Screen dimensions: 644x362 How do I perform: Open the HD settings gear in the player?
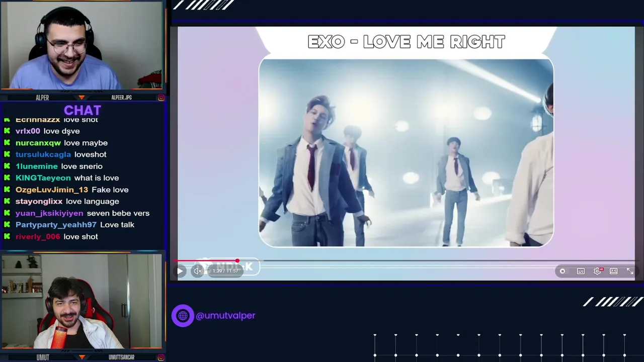(x=597, y=271)
